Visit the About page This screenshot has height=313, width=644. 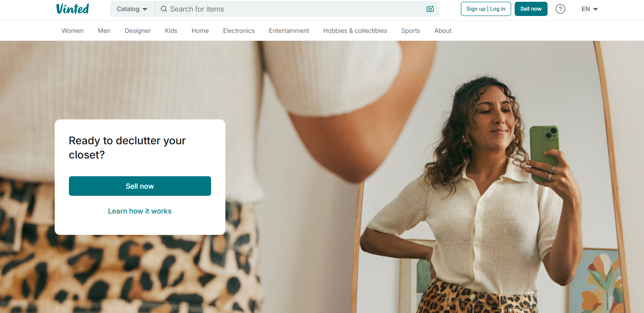point(443,31)
